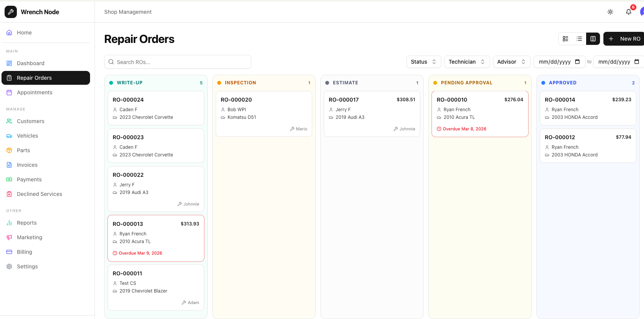Open Appointments from the sidebar
The image size is (644, 319).
coord(34,92)
